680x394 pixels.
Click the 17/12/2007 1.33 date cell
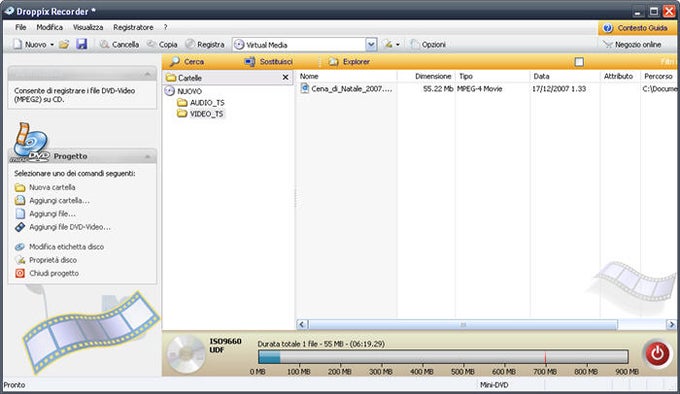point(559,88)
